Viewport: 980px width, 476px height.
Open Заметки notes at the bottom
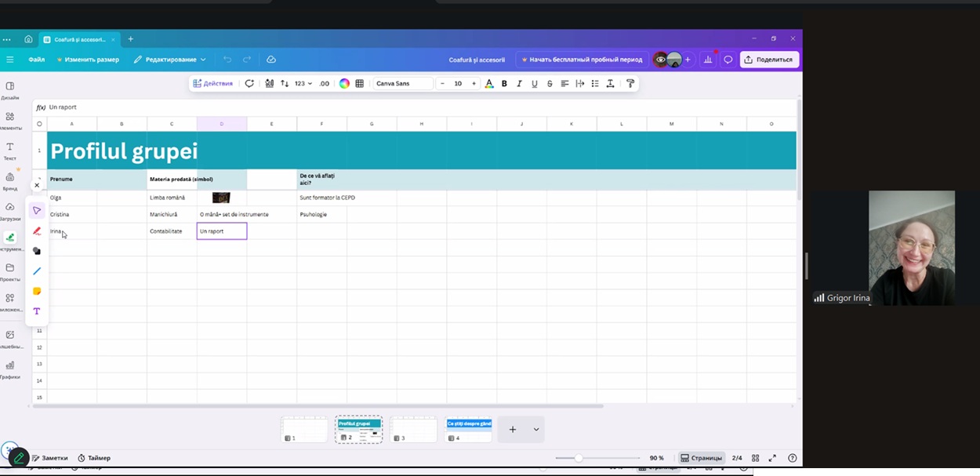coord(49,458)
